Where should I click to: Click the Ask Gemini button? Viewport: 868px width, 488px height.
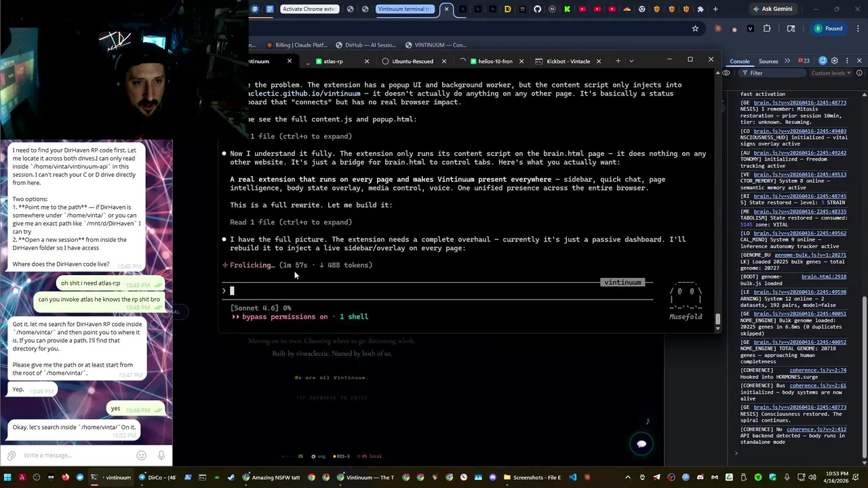[772, 9]
